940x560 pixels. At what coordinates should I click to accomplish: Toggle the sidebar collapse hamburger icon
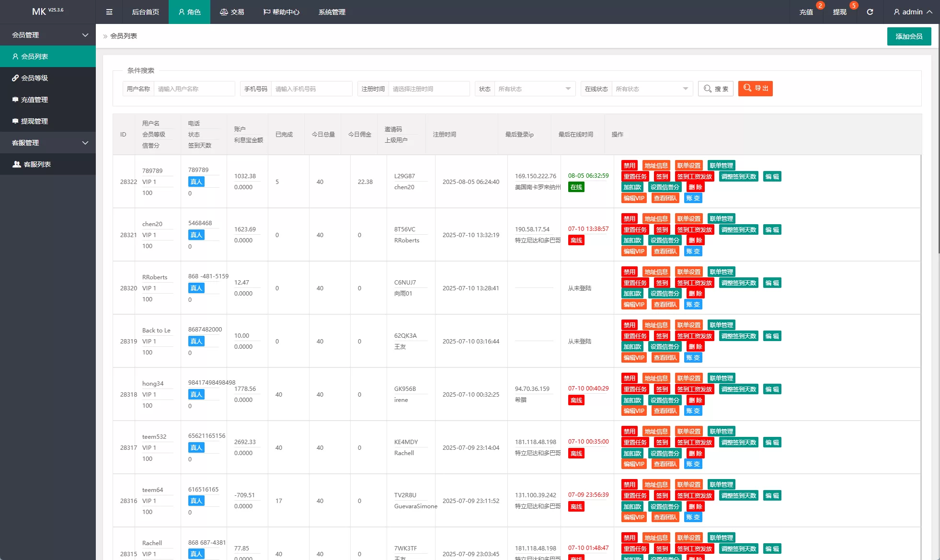(x=109, y=12)
